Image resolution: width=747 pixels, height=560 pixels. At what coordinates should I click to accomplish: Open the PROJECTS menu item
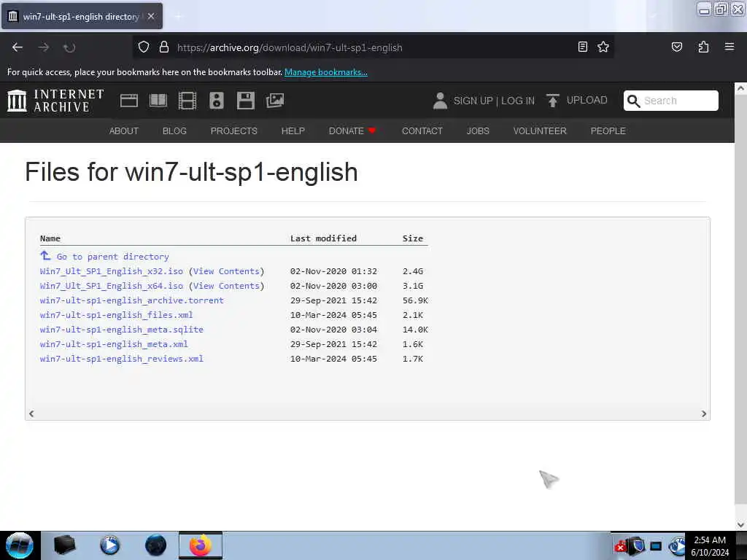click(234, 131)
